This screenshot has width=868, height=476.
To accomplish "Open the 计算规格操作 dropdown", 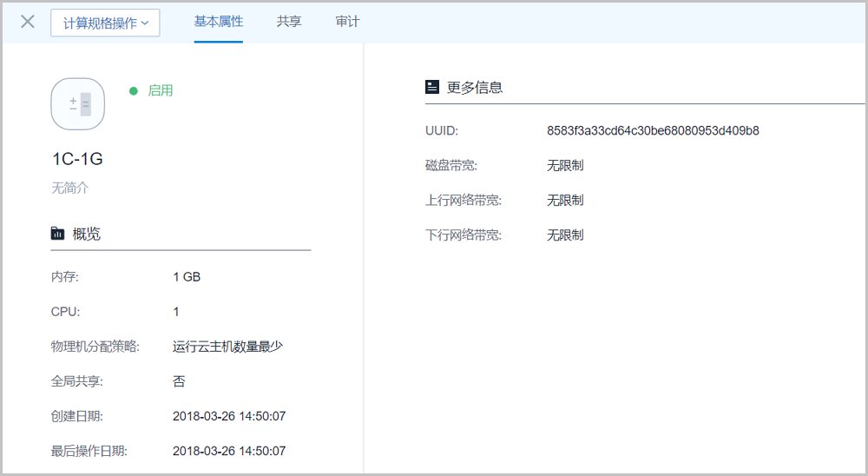I will click(x=105, y=23).
